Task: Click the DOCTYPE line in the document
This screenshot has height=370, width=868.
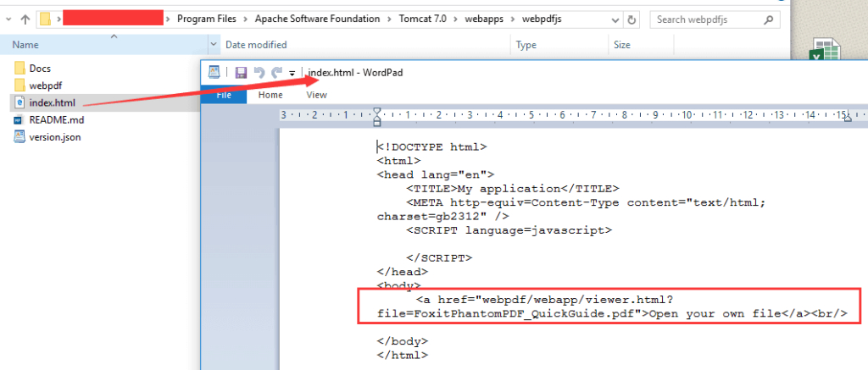Action: pos(431,146)
